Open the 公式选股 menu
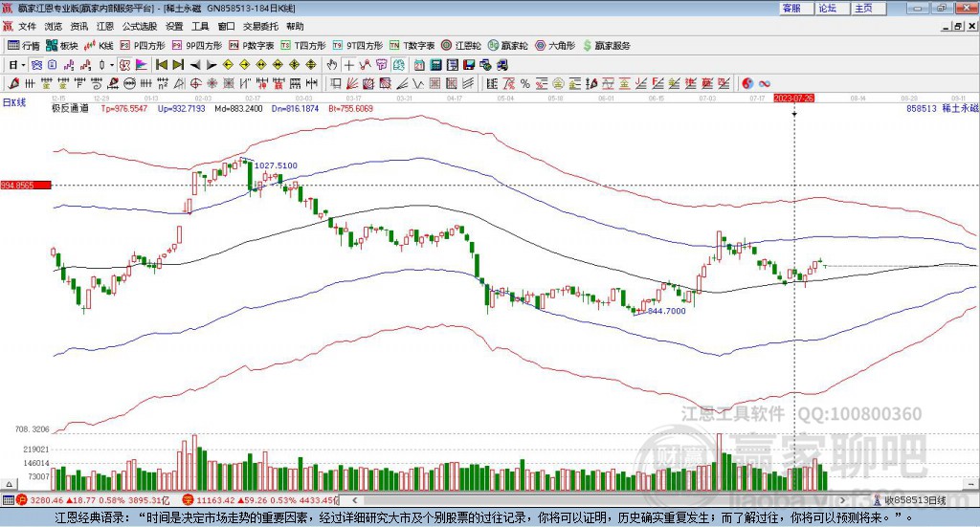Image resolution: width=980 pixels, height=527 pixels. [x=140, y=26]
